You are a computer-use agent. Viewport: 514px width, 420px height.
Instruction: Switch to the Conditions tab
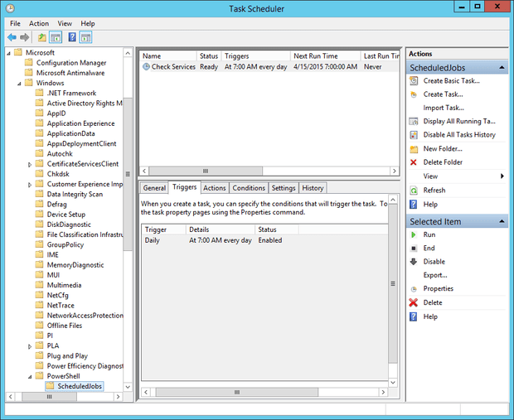249,188
